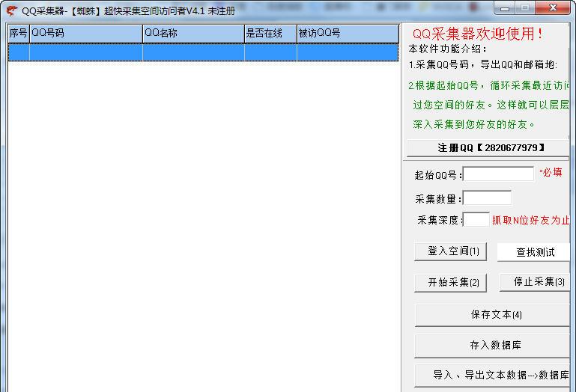Viewport: 576px width, 392px height.
Task: Click the 被访QQ号 column header
Action: coord(347,34)
